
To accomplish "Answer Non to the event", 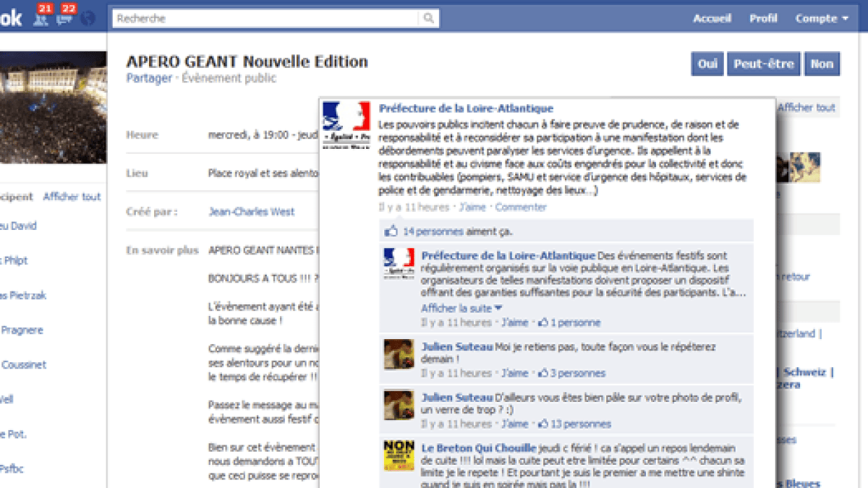I will point(822,64).
